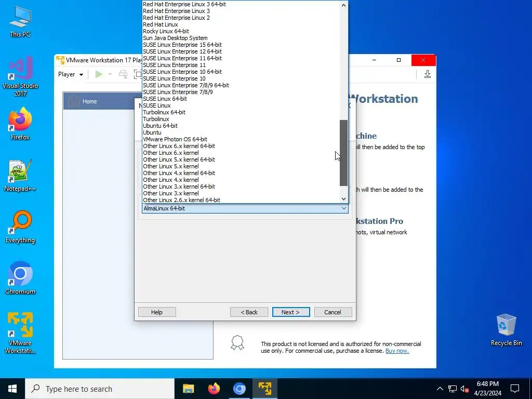Click the Buy now link

[397, 351]
